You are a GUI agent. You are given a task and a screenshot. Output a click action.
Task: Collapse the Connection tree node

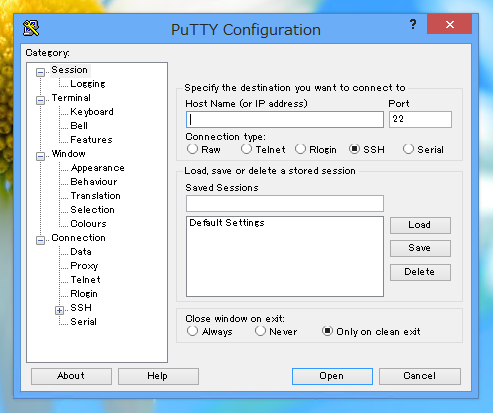(40, 240)
